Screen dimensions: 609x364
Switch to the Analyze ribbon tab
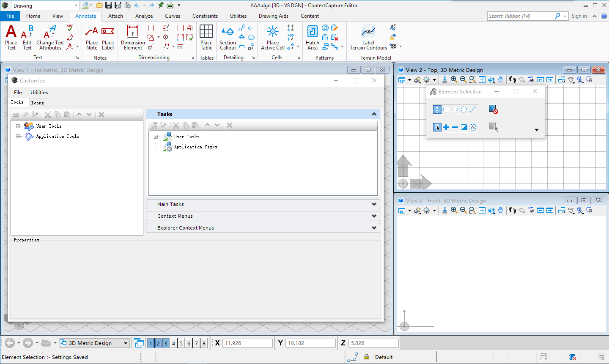(x=144, y=16)
